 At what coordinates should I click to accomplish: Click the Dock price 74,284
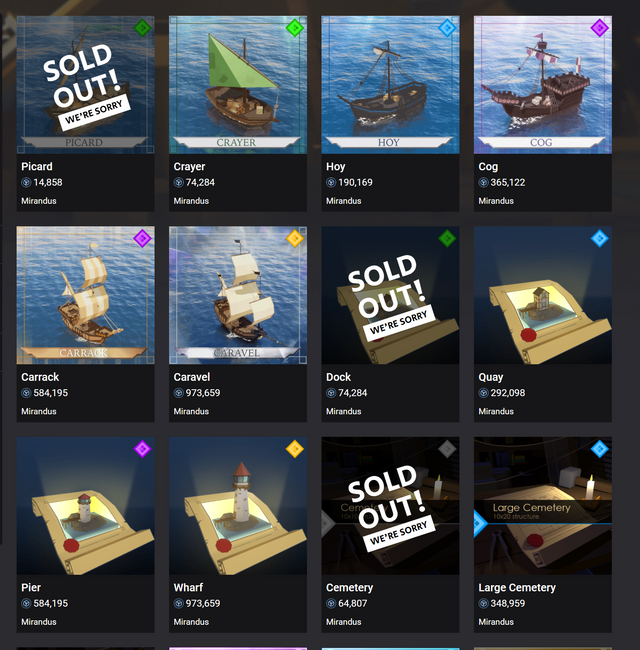coord(352,393)
